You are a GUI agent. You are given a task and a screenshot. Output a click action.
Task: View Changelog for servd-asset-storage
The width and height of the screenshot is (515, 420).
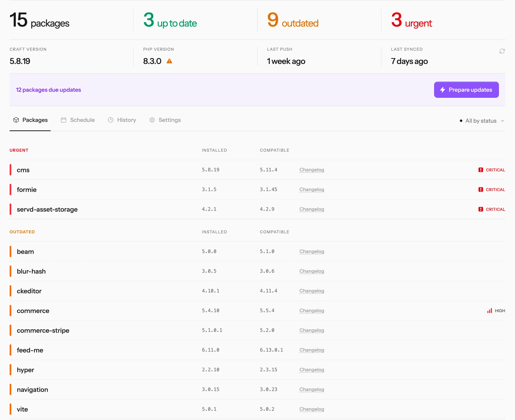click(312, 209)
